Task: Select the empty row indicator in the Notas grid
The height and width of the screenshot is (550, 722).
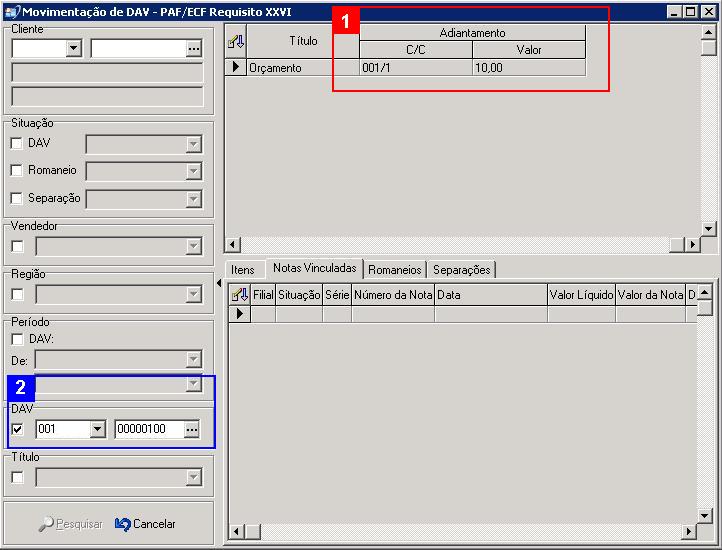Action: pos(239,314)
